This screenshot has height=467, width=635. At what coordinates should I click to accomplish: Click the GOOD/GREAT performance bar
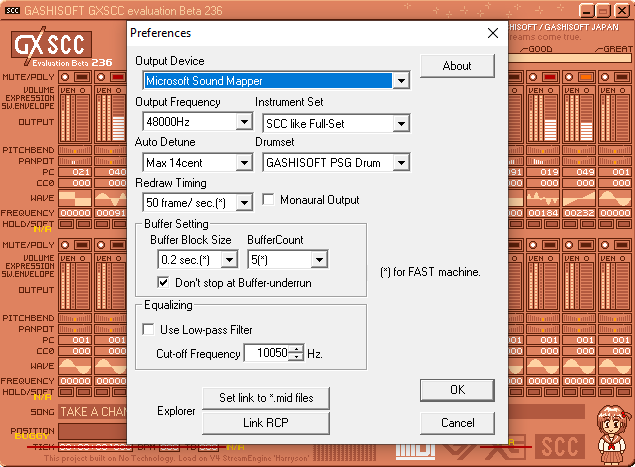pos(570,58)
